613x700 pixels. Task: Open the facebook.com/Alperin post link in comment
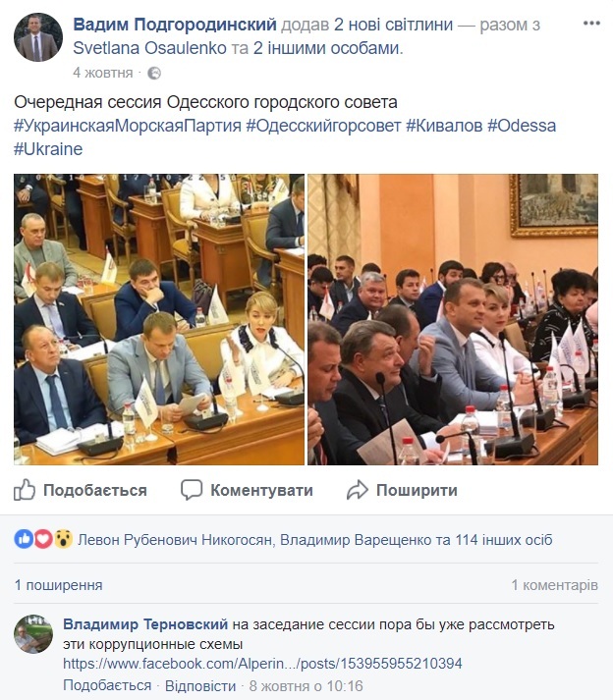[x=262, y=664]
